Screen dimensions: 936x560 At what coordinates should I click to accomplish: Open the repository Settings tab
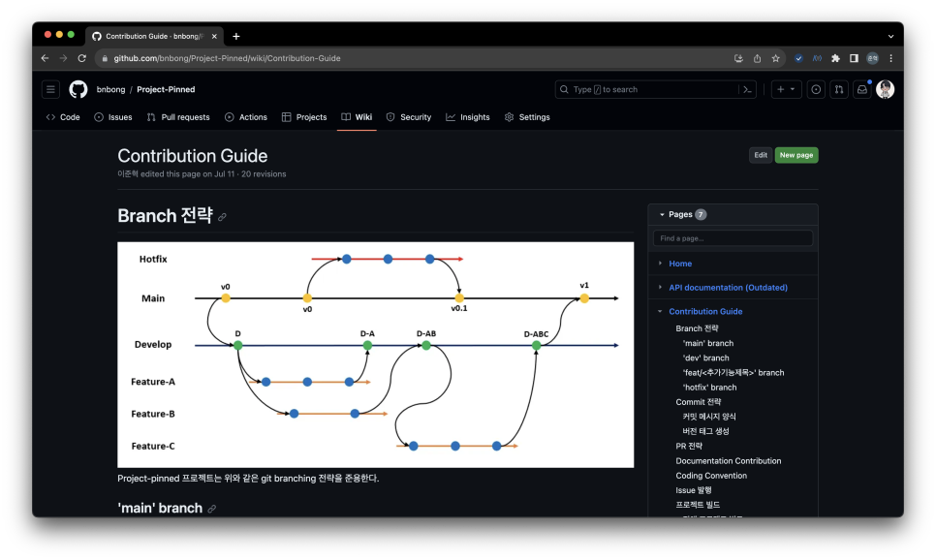tap(527, 117)
